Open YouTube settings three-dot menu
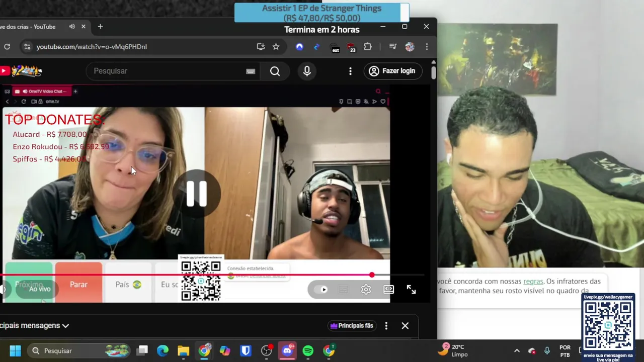The width and height of the screenshot is (644, 362). tap(350, 71)
